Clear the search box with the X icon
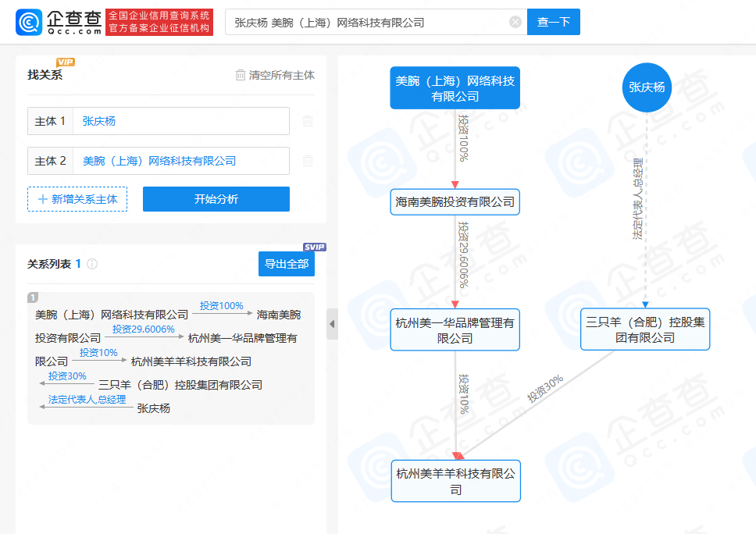Viewport: 756px width, 534px height. [515, 22]
